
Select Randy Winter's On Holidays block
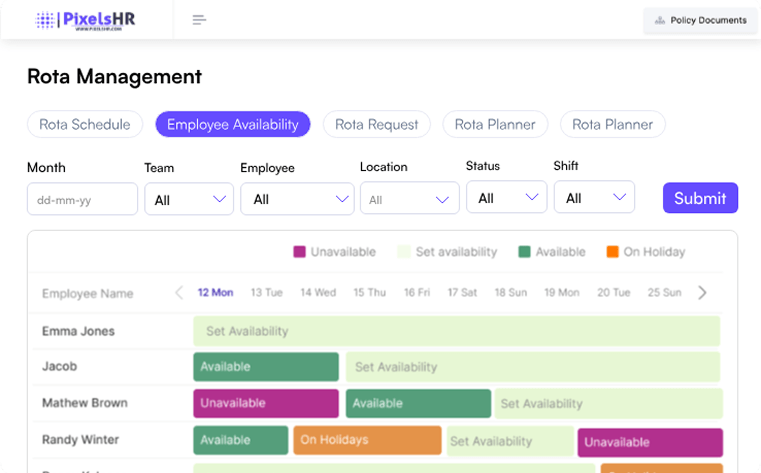coord(367,440)
